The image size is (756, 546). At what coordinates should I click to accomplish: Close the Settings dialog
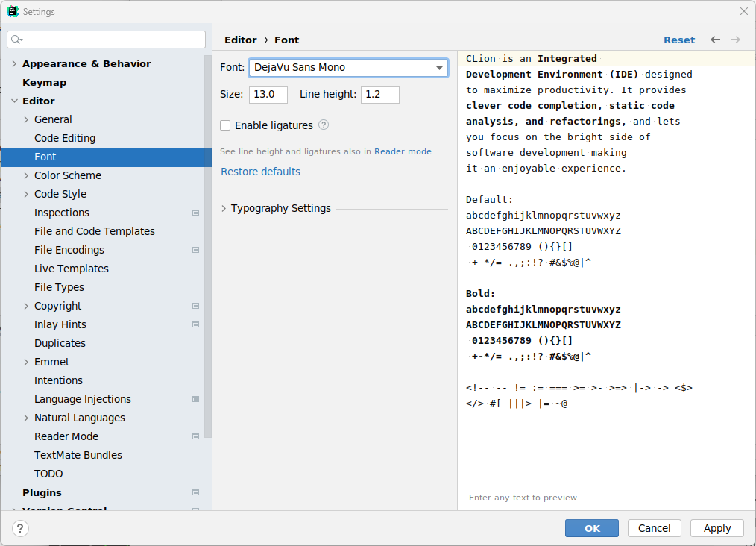coord(744,11)
